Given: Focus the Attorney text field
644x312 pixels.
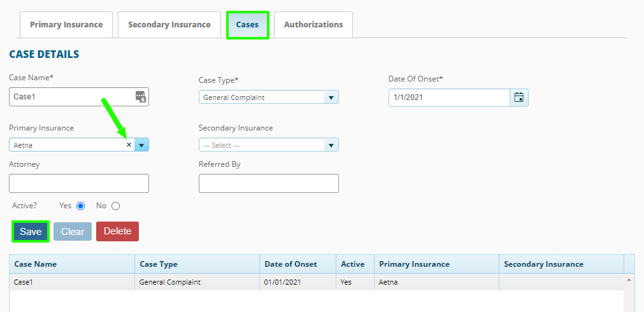Looking at the screenshot, I should point(79,183).
